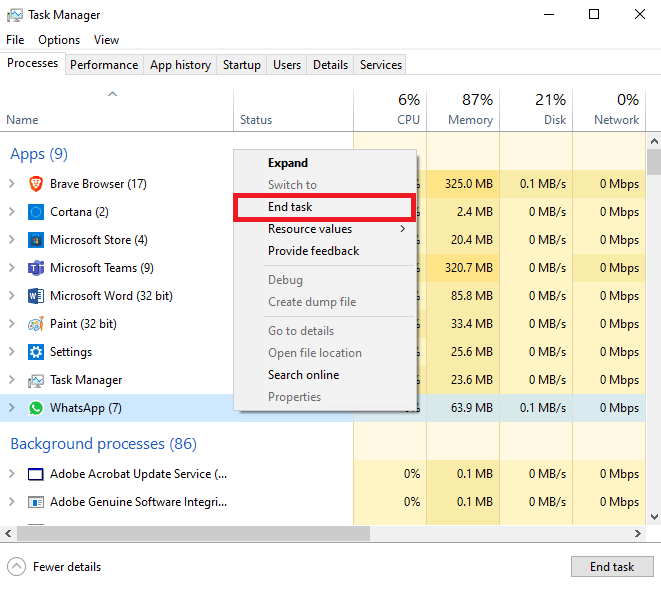Expand the Microsoft Store process group

coord(12,240)
